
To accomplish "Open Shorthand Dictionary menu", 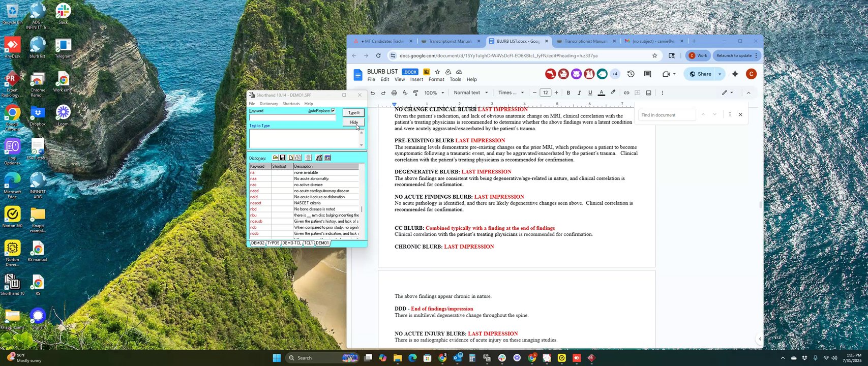I will pos(268,104).
